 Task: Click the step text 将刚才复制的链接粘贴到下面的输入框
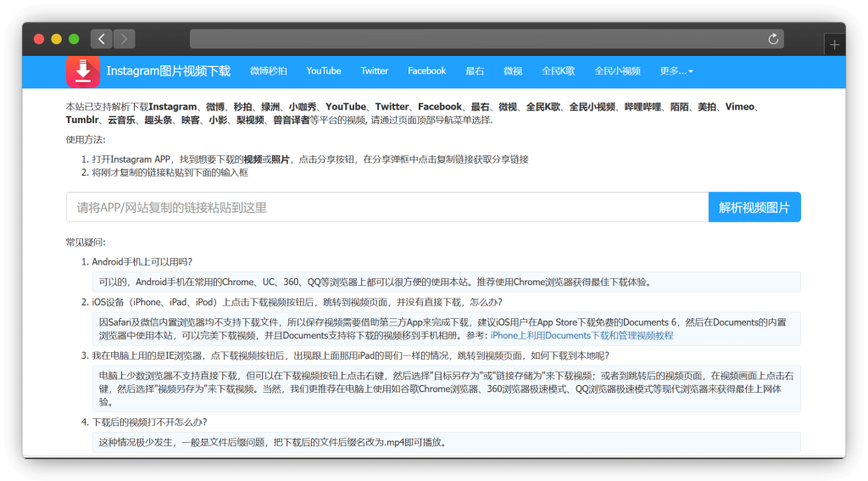(170, 172)
